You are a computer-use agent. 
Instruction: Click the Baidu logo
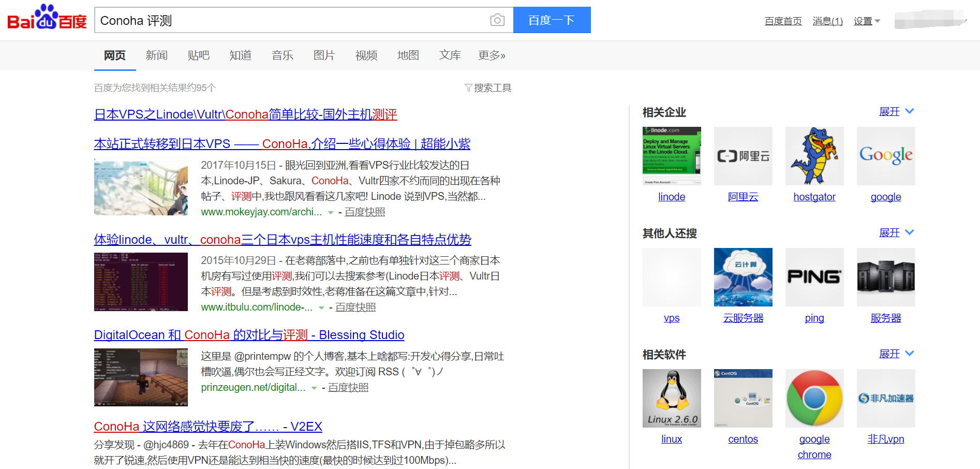(x=47, y=17)
